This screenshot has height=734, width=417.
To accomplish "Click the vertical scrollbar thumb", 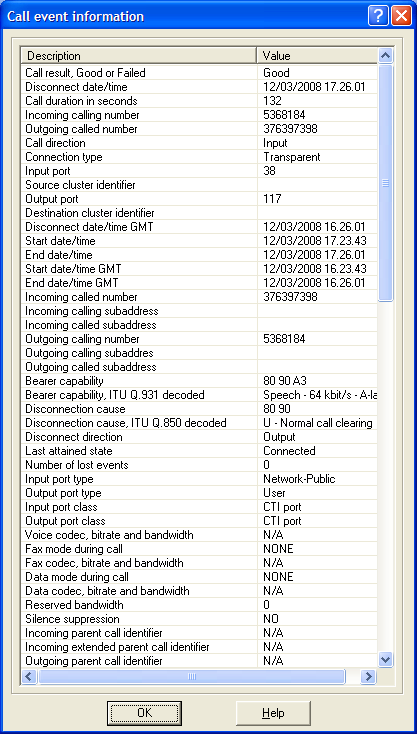I will coord(386,183).
